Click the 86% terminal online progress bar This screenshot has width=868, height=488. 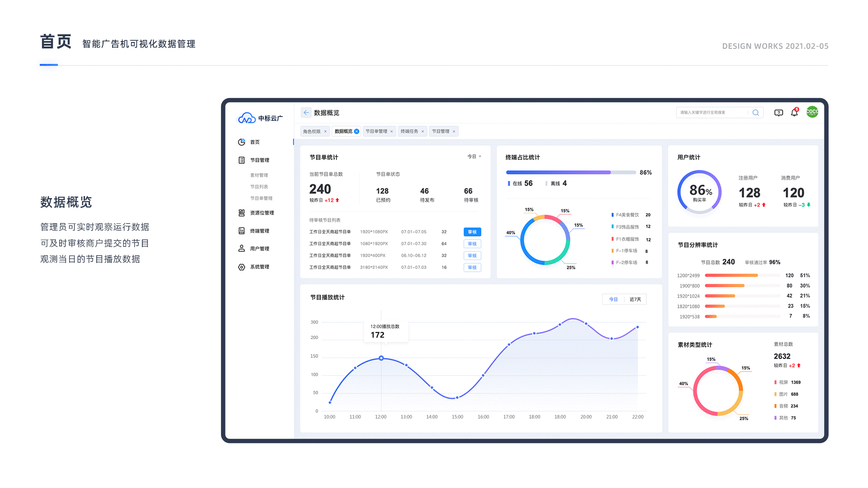pos(571,173)
